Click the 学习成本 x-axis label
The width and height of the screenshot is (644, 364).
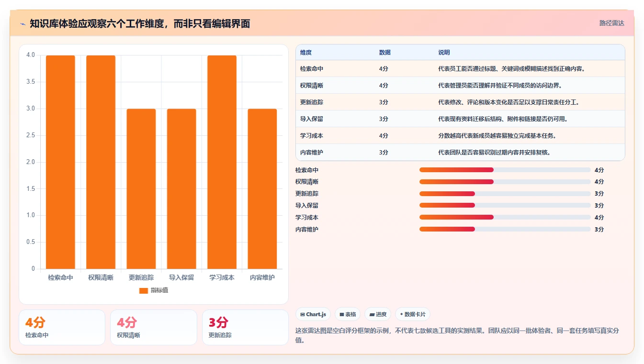pos(222,277)
